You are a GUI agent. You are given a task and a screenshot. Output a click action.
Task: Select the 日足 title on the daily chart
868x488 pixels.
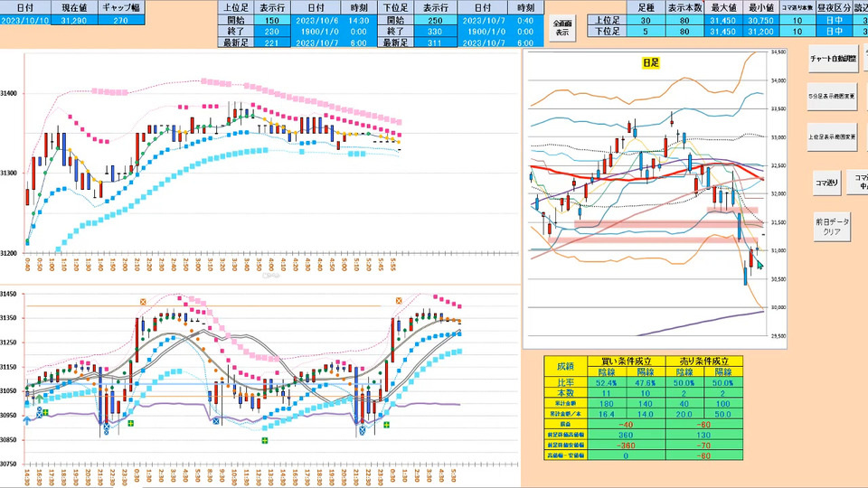click(650, 62)
